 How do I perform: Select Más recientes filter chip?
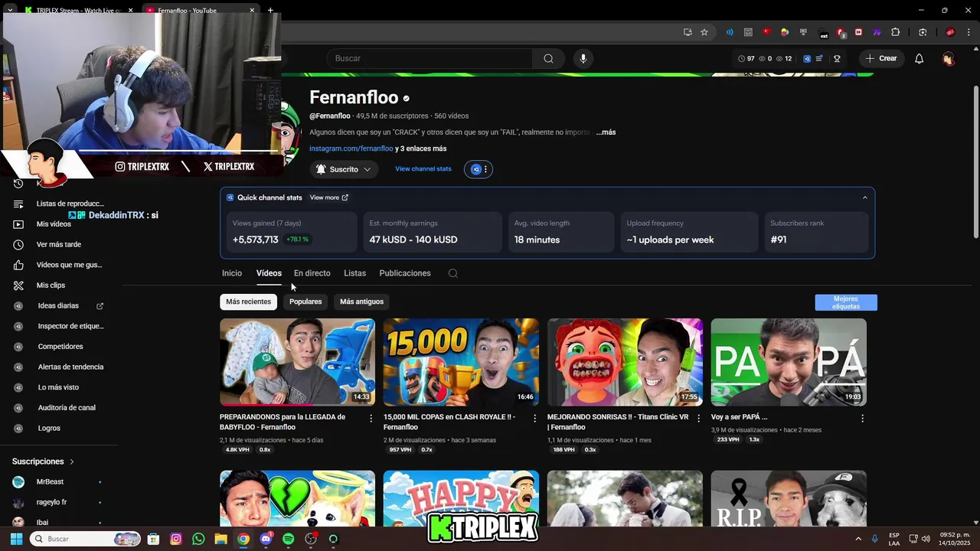pyautogui.click(x=248, y=302)
